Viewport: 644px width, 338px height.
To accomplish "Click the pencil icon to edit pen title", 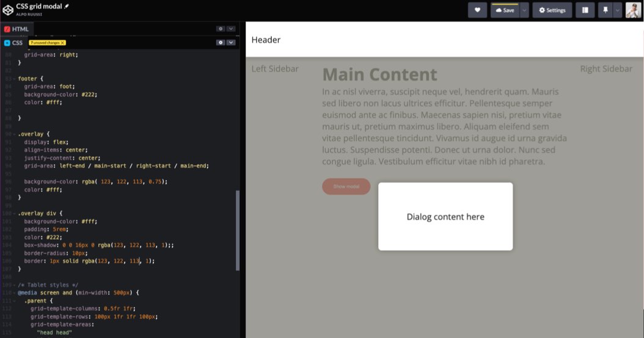I will pyautogui.click(x=67, y=6).
